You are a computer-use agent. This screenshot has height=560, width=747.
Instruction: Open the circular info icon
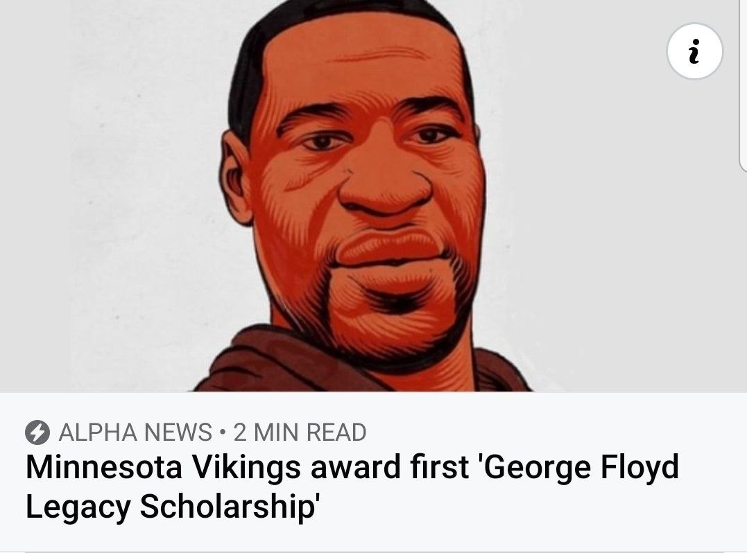(695, 51)
